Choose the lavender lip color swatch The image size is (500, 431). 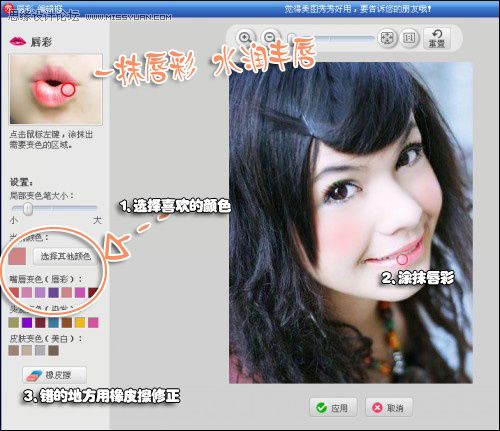click(40, 293)
